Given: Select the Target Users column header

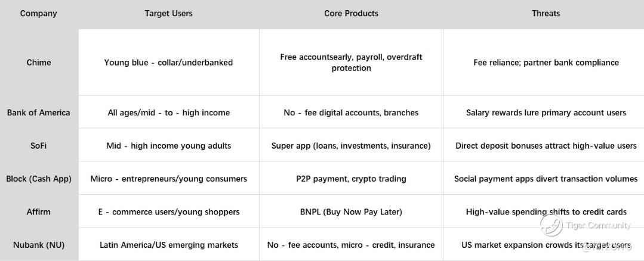Looking at the screenshot, I should coord(168,14).
